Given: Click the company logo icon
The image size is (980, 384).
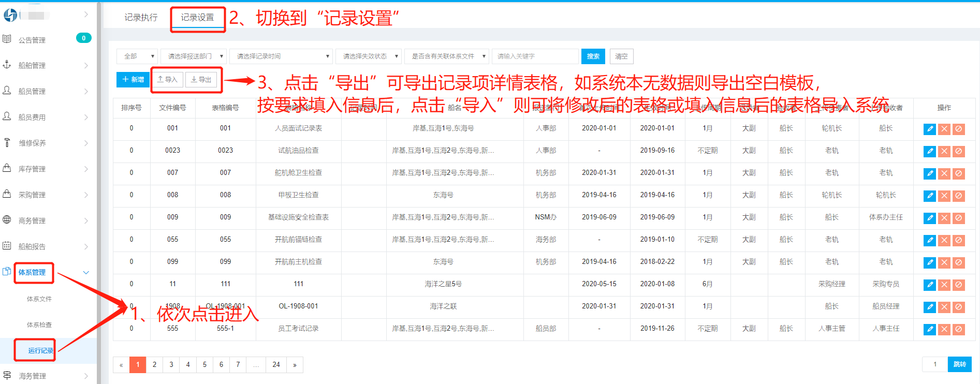Looking at the screenshot, I should (10, 16).
